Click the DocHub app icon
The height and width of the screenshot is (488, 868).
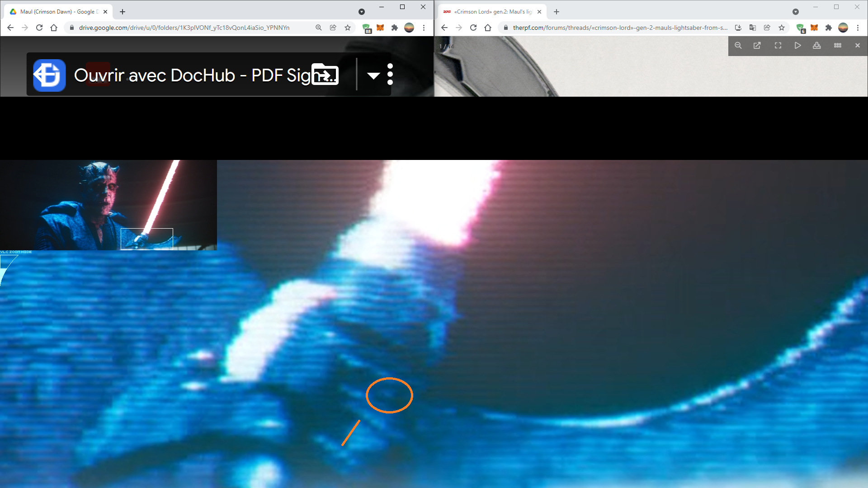[x=49, y=75]
